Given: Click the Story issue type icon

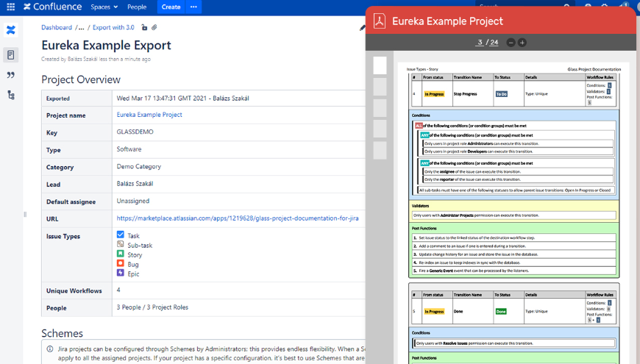Looking at the screenshot, I should (x=121, y=254).
